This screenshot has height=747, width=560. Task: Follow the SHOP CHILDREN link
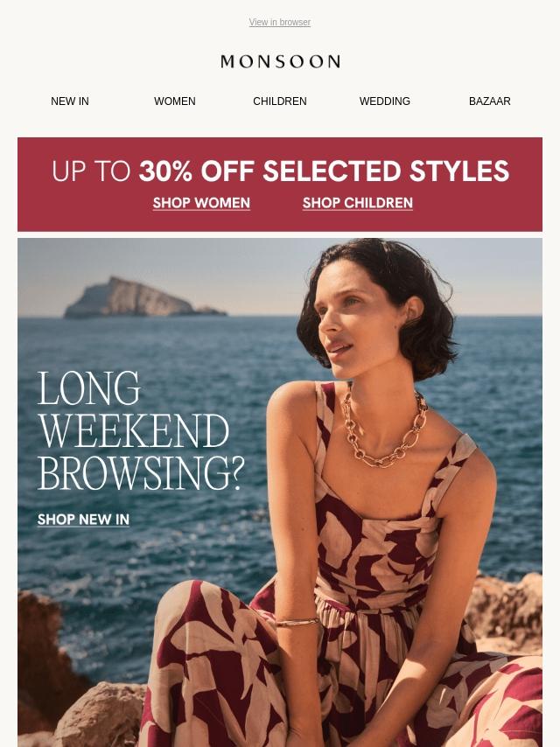point(358,203)
